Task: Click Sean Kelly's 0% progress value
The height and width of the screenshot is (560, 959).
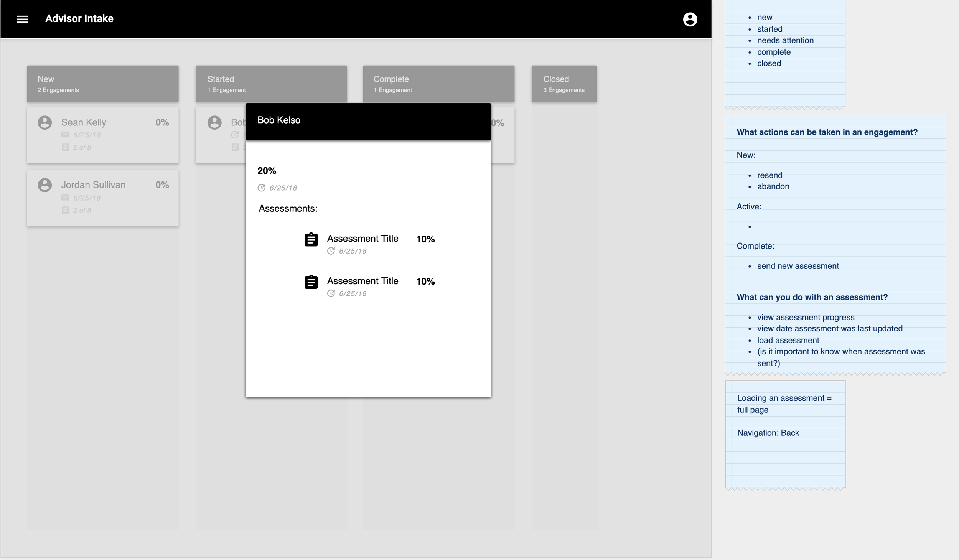Action: (162, 122)
